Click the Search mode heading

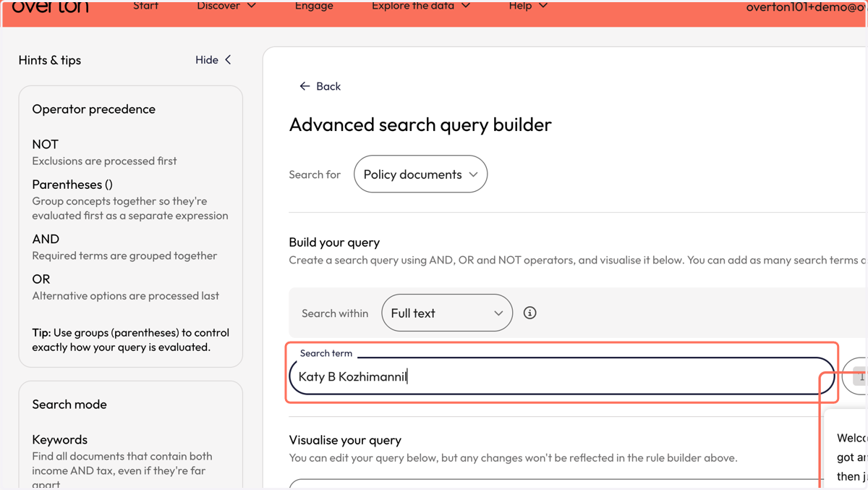[x=69, y=405]
